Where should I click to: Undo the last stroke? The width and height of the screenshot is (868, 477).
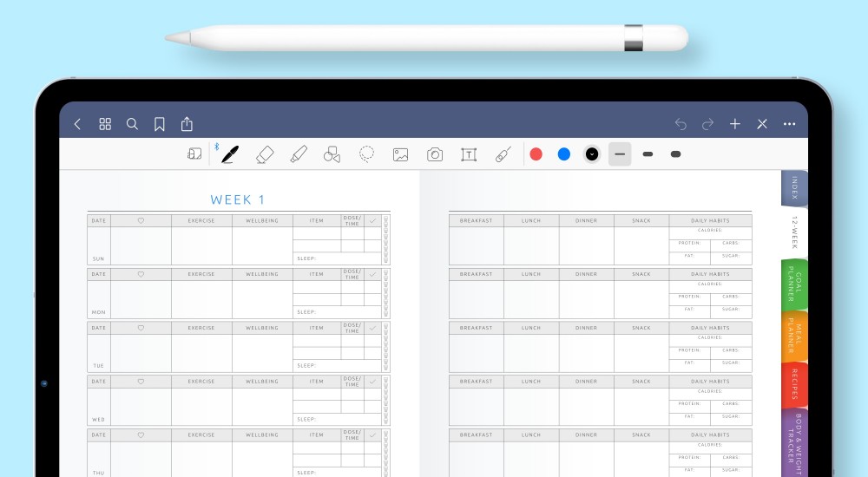[x=681, y=124]
